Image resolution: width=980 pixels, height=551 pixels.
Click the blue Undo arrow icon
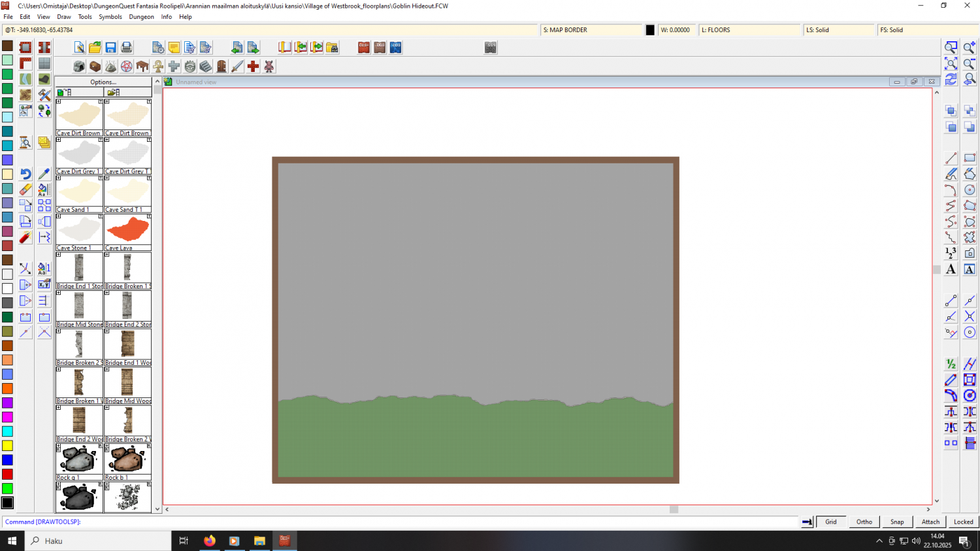(x=25, y=174)
